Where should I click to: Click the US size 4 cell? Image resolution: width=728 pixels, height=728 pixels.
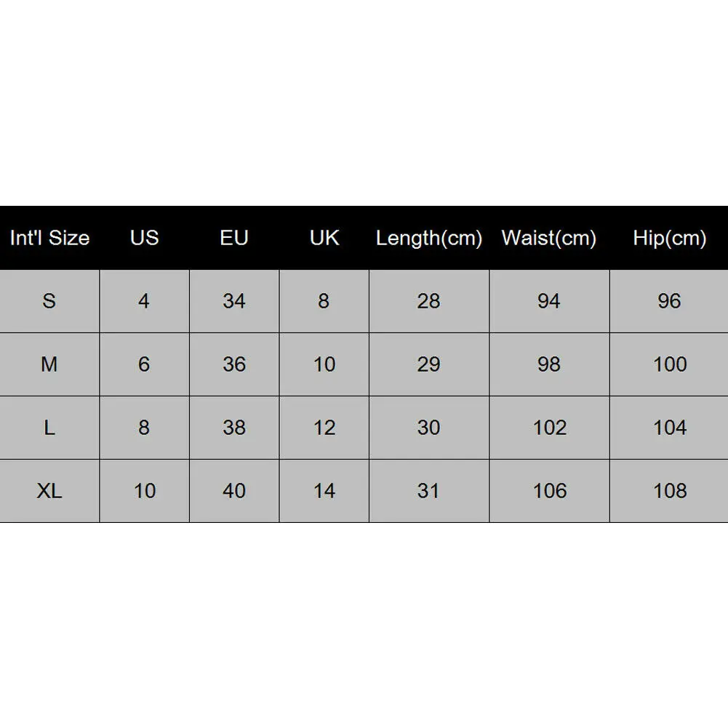coord(144,301)
